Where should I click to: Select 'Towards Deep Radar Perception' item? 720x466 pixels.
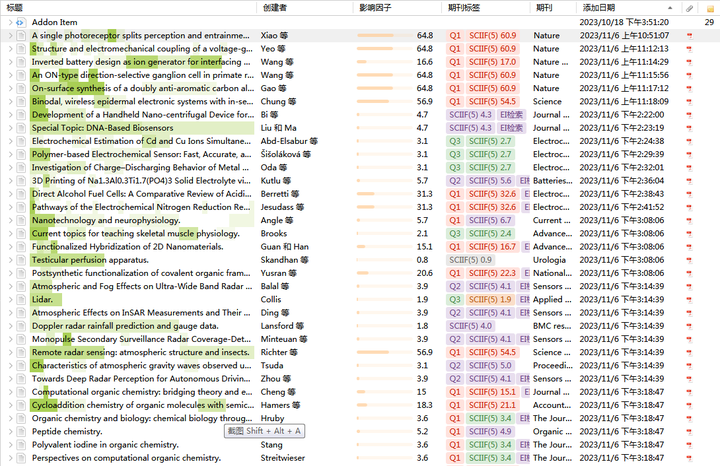click(141, 379)
